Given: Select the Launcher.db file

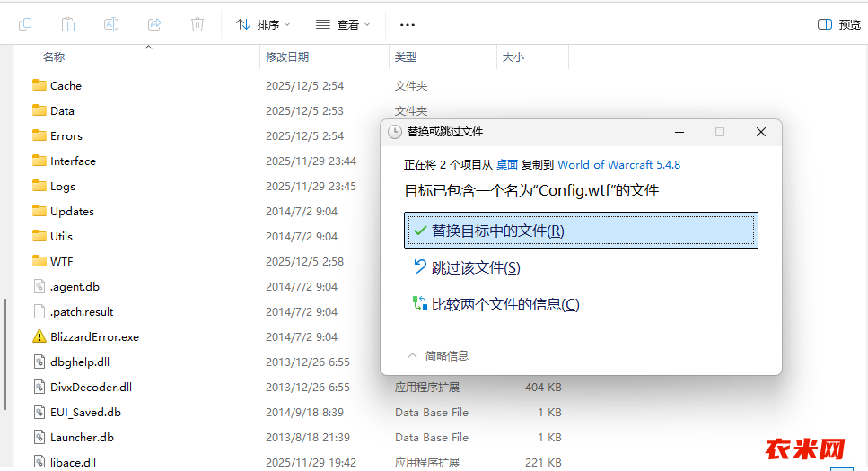Looking at the screenshot, I should pyautogui.click(x=82, y=438).
